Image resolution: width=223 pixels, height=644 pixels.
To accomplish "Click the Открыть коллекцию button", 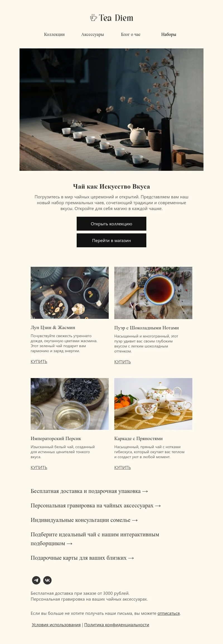I will point(111,224).
